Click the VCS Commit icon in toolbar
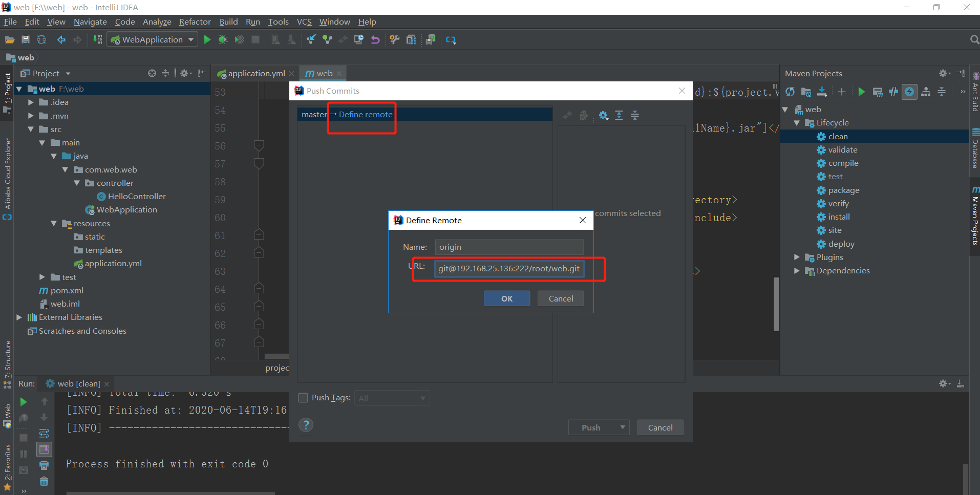Viewport: 980px width, 495px height. click(x=327, y=40)
